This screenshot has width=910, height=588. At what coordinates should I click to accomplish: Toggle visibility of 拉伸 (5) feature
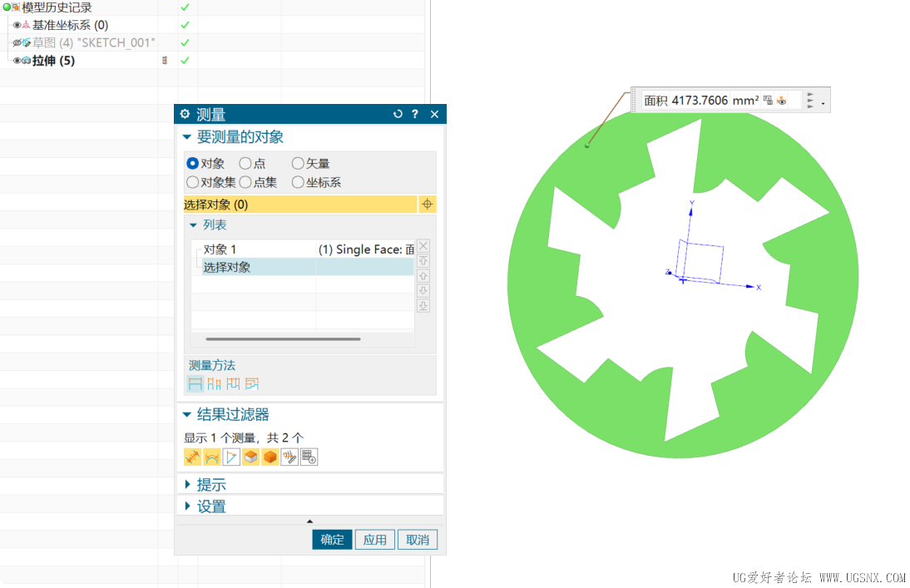[x=17, y=61]
